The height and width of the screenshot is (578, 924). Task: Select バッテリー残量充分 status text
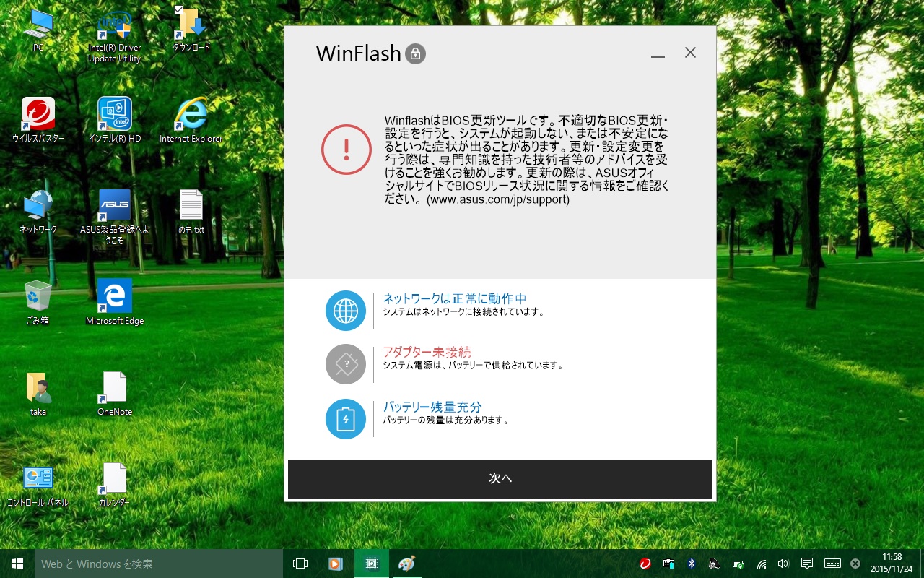pos(432,407)
